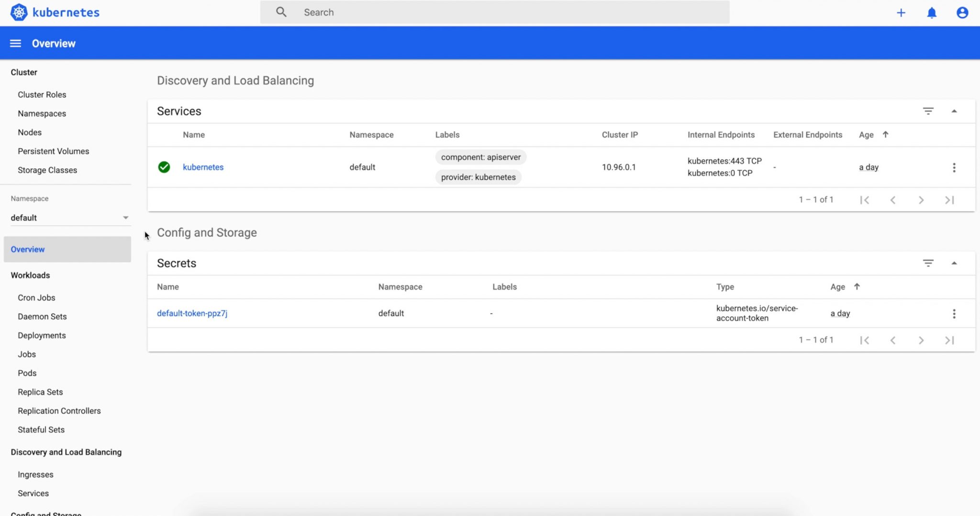Click the Search input field
Screen dimensions: 980x516
pyautogui.click(x=495, y=12)
